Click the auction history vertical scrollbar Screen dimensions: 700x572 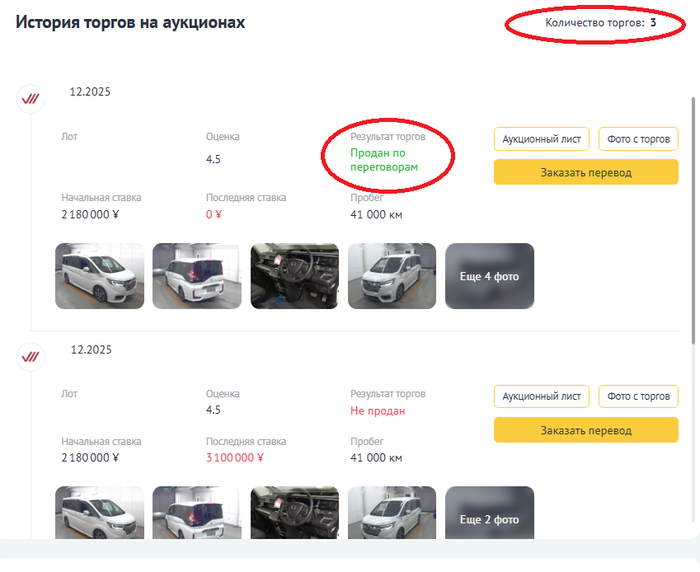(x=694, y=220)
